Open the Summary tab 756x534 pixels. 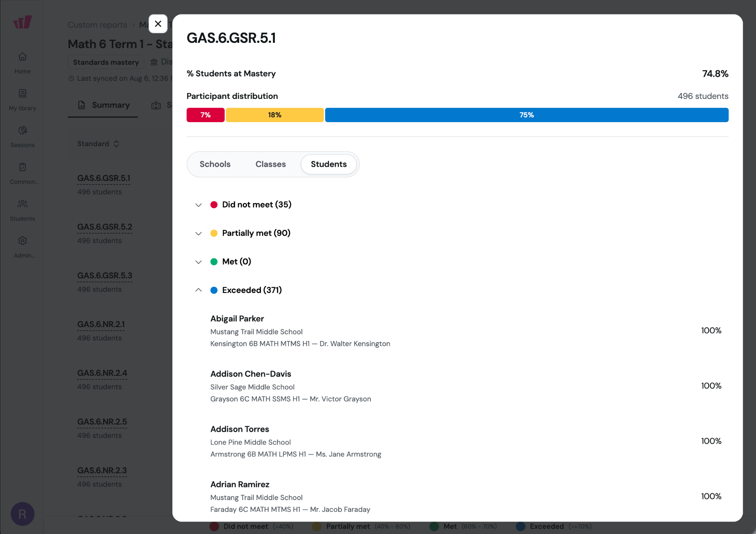tap(103, 105)
